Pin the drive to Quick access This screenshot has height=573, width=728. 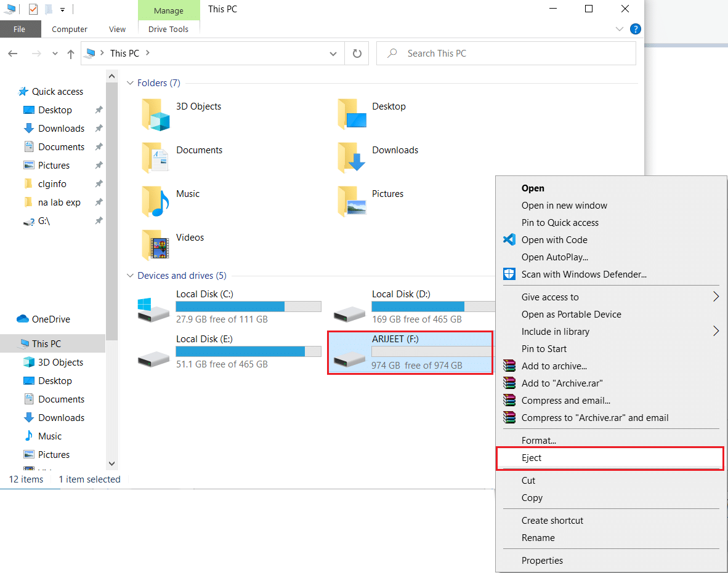560,222
